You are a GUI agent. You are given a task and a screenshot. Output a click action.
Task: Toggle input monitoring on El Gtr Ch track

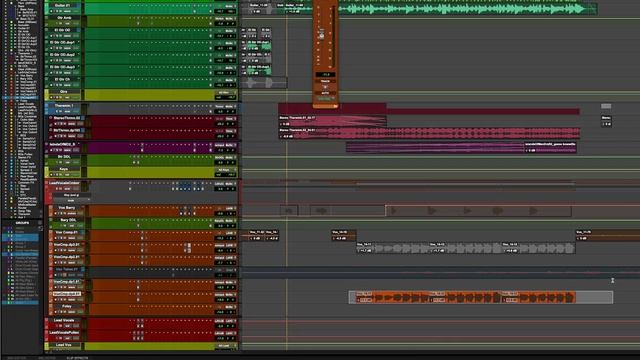55,85
